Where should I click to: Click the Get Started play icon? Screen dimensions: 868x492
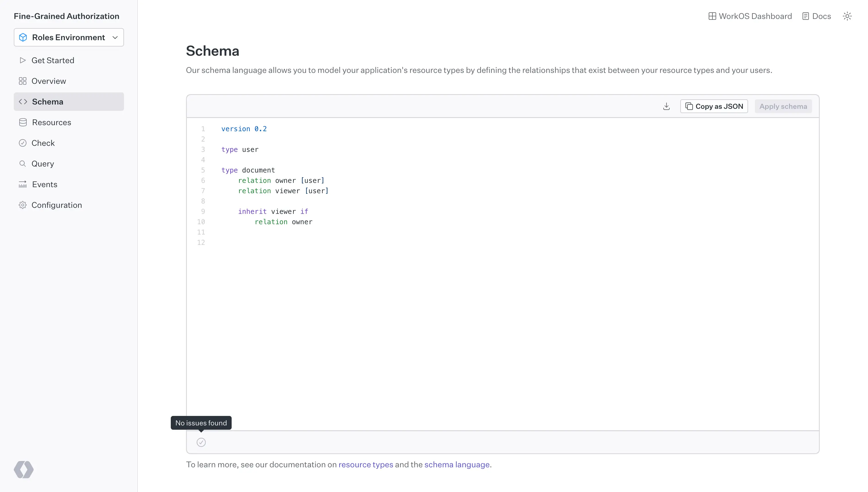pyautogui.click(x=23, y=60)
